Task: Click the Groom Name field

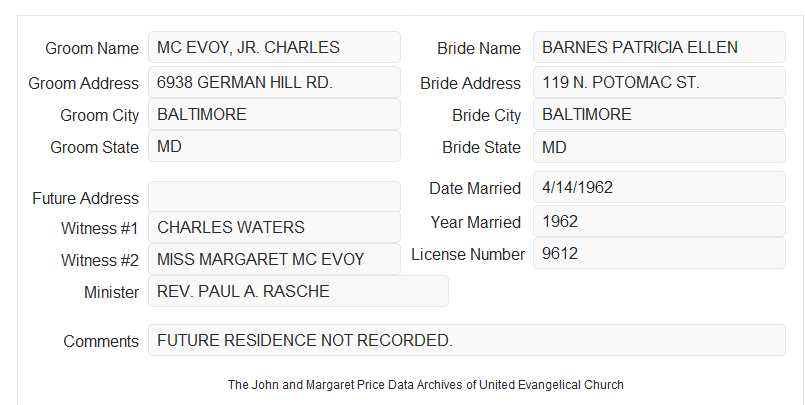Action: (274, 47)
